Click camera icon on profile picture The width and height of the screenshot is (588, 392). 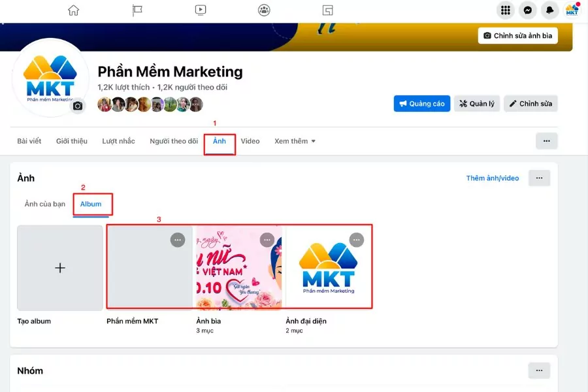(x=78, y=106)
